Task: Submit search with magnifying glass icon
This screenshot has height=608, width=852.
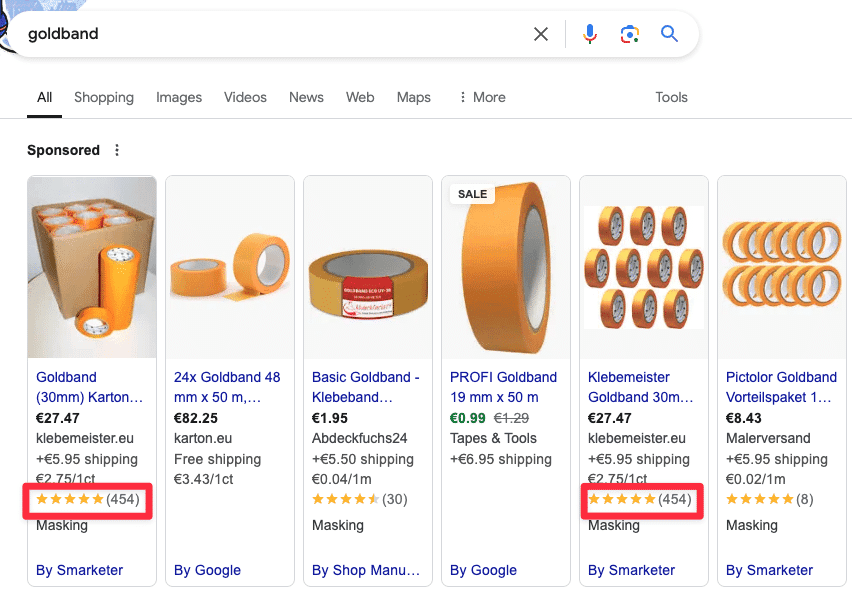Action: pos(669,34)
